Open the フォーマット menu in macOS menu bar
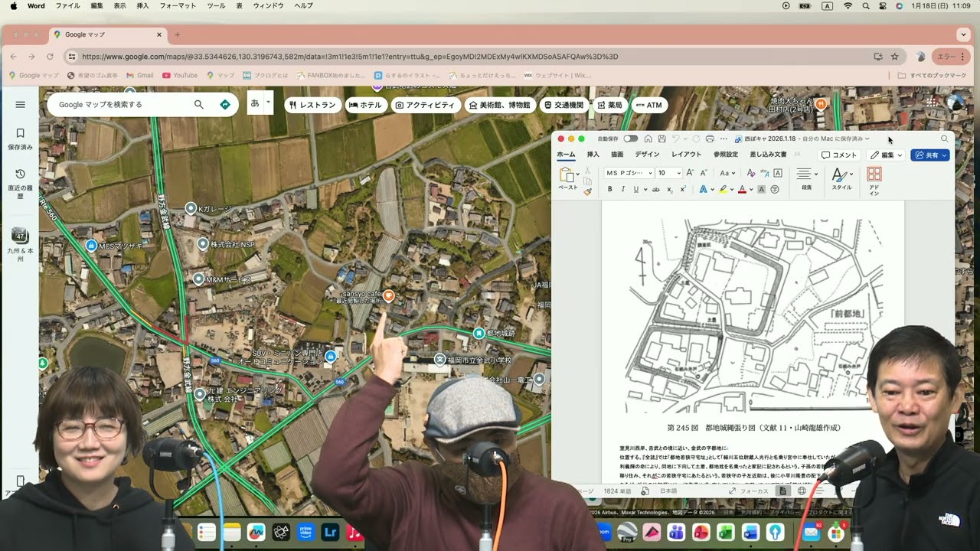 [x=177, y=5]
